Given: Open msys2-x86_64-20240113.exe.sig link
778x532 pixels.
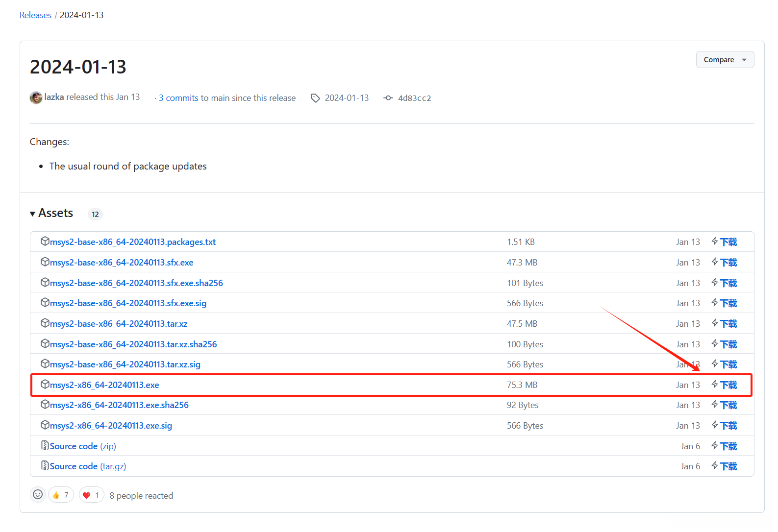Looking at the screenshot, I should 111,426.
